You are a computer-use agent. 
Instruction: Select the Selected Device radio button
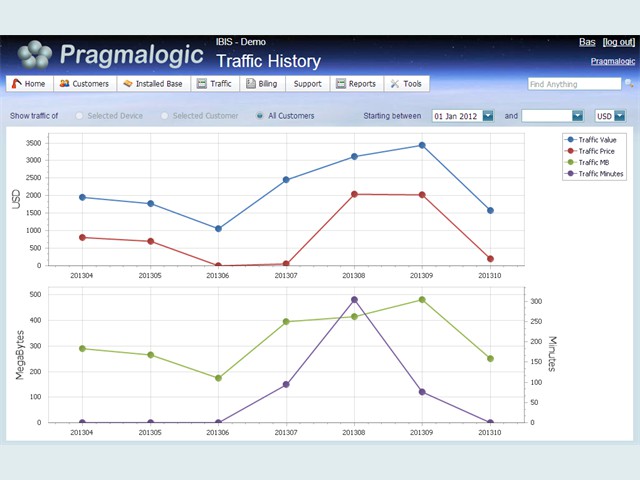click(79, 116)
